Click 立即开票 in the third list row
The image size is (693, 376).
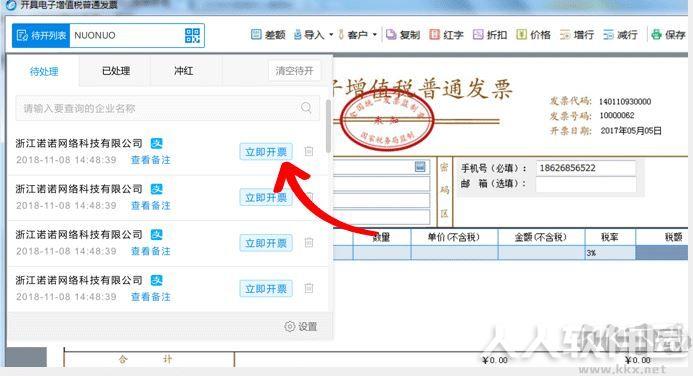(x=266, y=243)
